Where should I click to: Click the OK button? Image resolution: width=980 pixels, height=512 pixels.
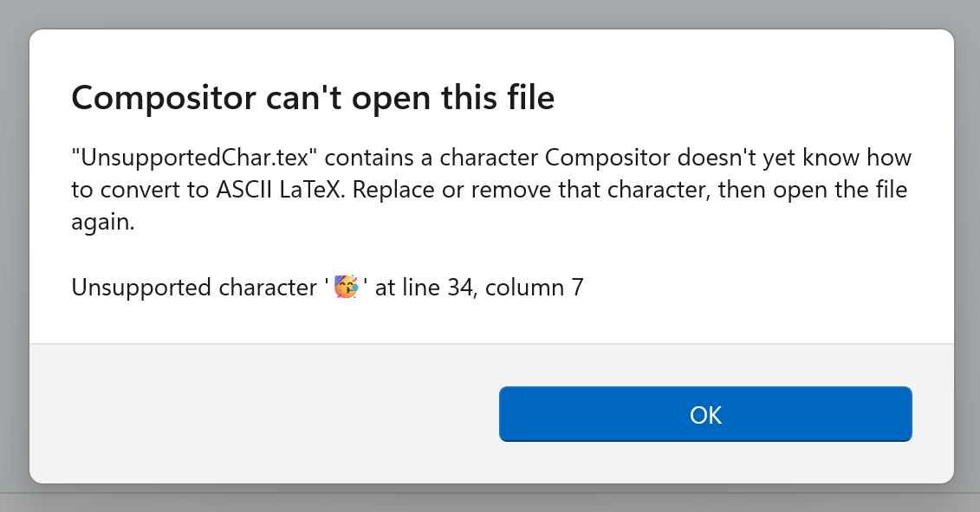(705, 414)
